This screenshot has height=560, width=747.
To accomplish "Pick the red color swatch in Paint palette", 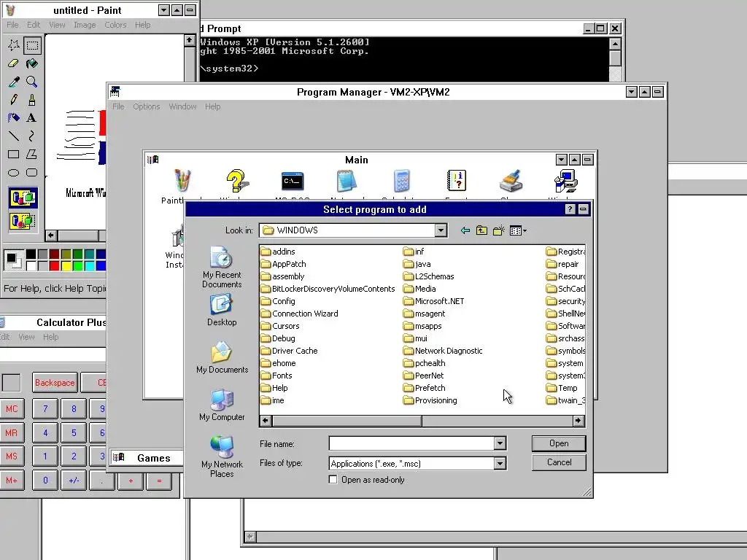I will [x=54, y=265].
